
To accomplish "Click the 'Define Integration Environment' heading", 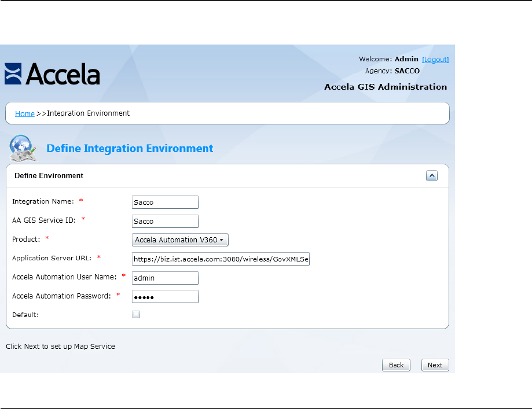I will [x=130, y=149].
